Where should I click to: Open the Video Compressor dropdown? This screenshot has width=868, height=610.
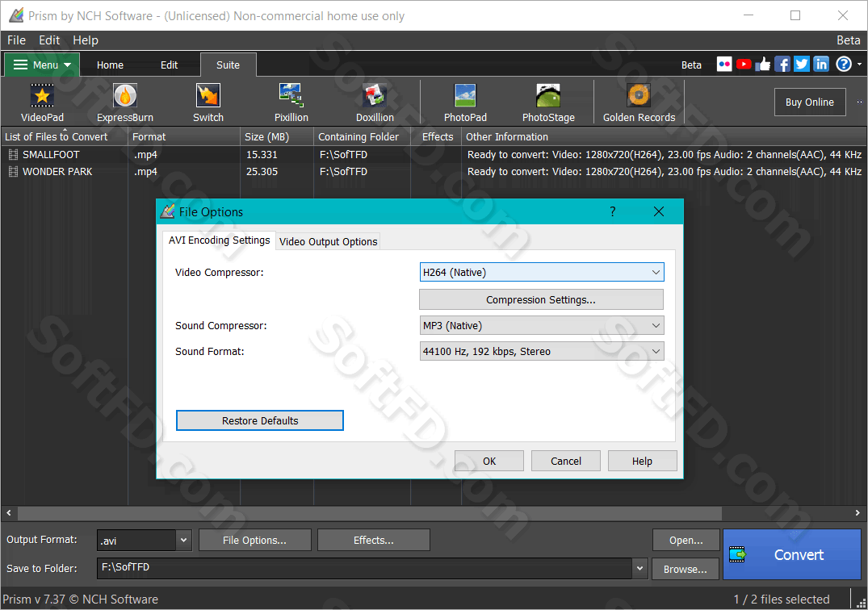[542, 272]
